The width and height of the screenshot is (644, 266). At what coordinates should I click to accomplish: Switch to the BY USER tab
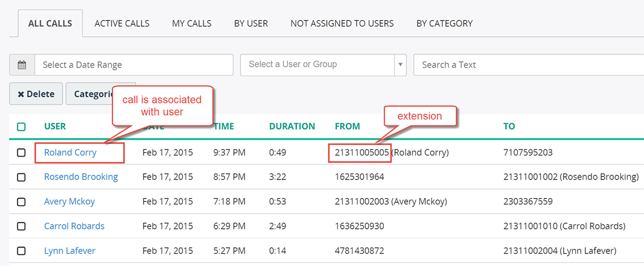[x=251, y=23]
